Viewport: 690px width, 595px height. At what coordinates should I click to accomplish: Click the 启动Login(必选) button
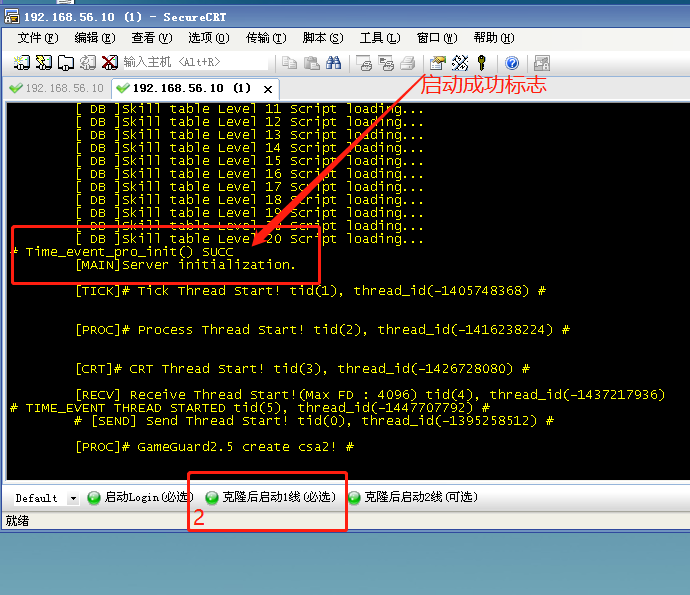[x=140, y=497]
